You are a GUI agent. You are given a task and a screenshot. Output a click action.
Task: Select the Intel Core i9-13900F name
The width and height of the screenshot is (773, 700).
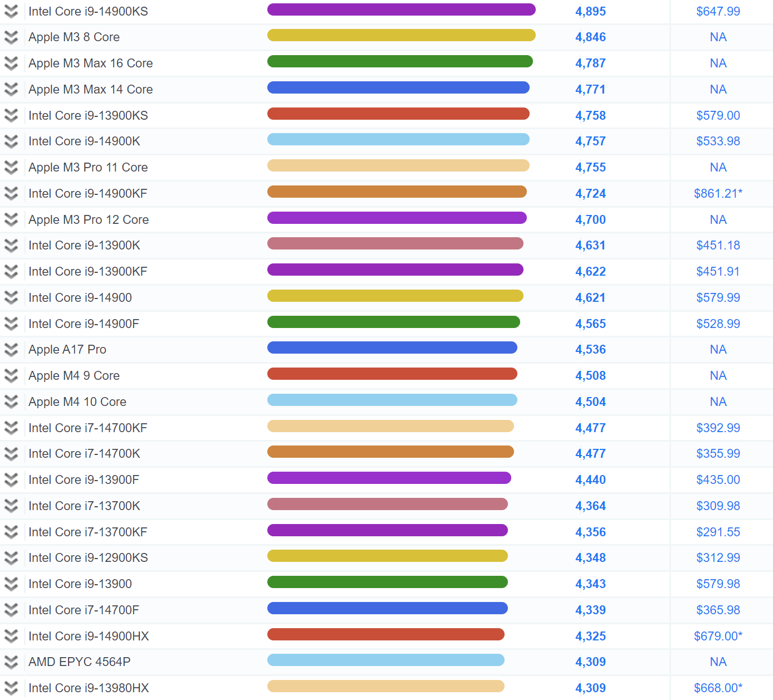coord(84,480)
